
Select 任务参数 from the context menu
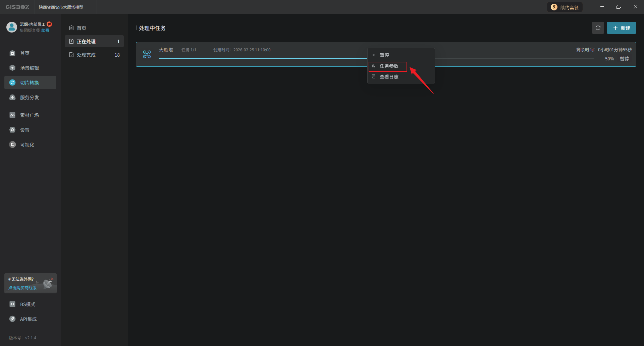(x=389, y=66)
